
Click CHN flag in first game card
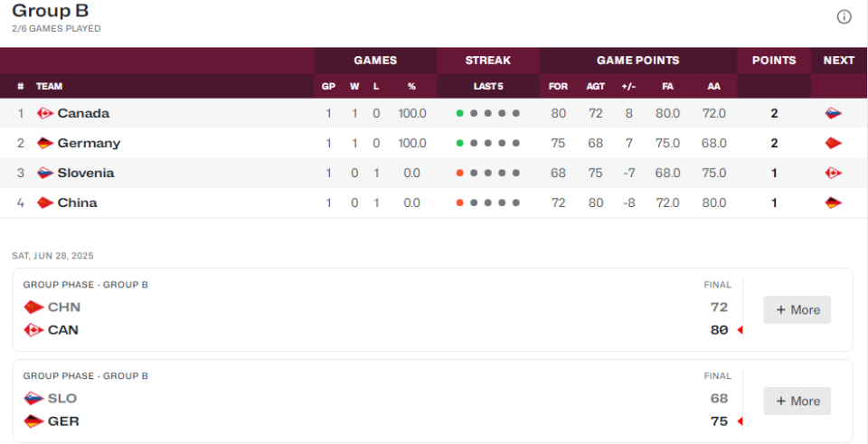coord(33,307)
